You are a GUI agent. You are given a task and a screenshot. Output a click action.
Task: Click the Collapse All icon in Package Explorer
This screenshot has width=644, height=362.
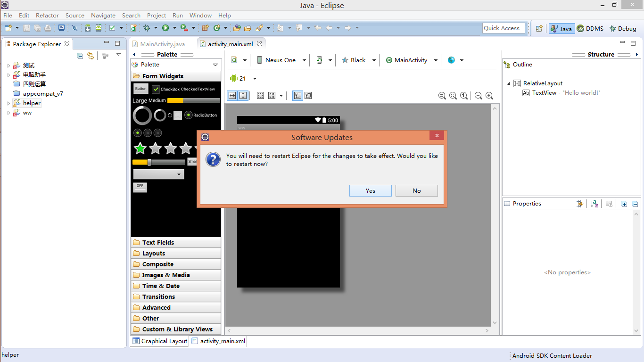(x=80, y=56)
